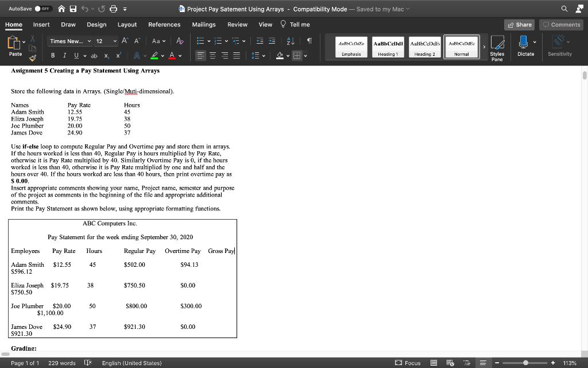The width and height of the screenshot is (588, 368).
Task: Open the Times New Roman font dropdown
Action: (89, 41)
